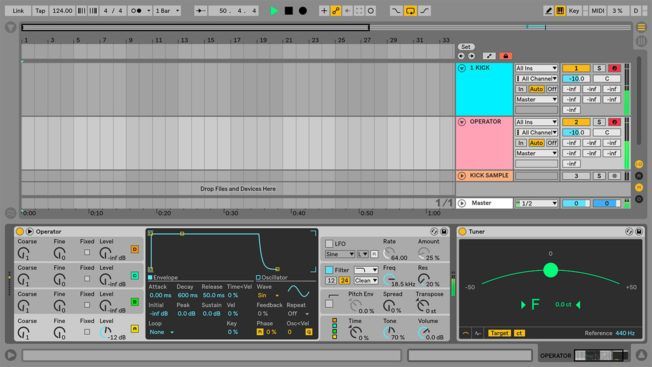
Task: Click the Tuner hot-swap preset icon
Action: click(629, 232)
